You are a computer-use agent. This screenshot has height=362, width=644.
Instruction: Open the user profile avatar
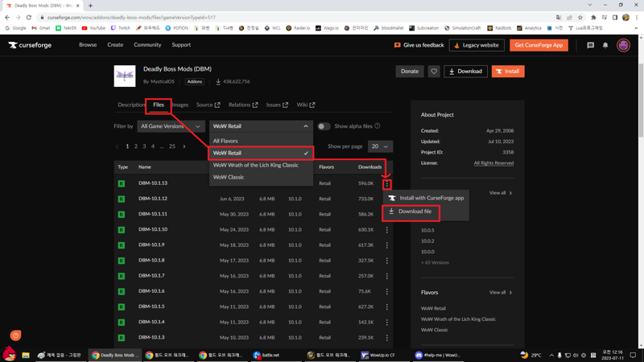click(623, 45)
